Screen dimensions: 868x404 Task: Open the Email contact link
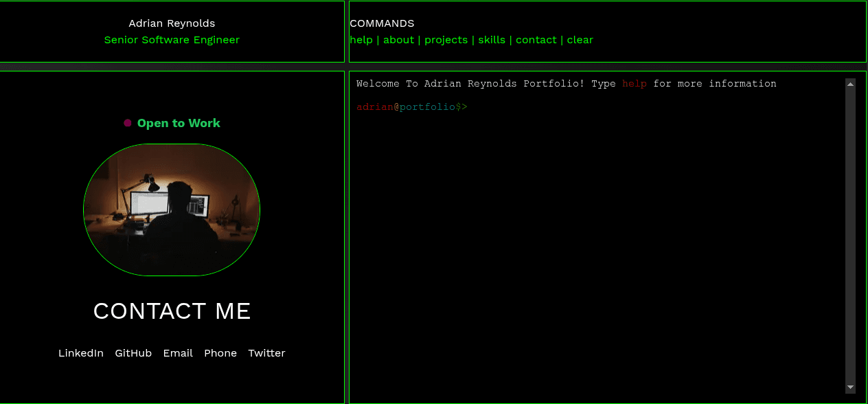[x=178, y=352]
